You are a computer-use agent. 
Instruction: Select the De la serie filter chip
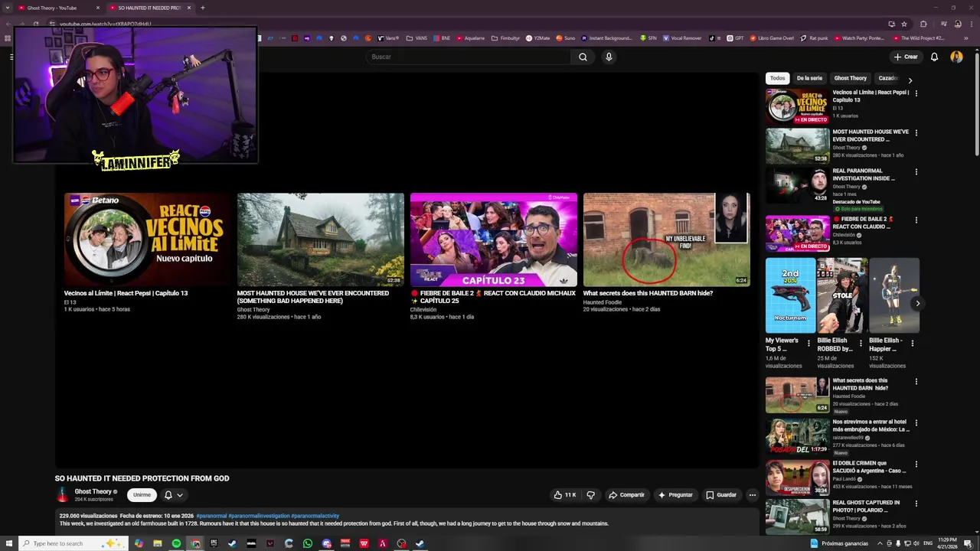click(x=809, y=78)
